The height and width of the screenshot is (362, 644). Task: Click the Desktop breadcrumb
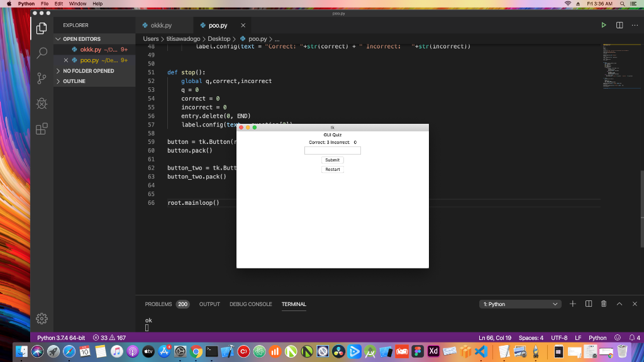click(x=219, y=39)
